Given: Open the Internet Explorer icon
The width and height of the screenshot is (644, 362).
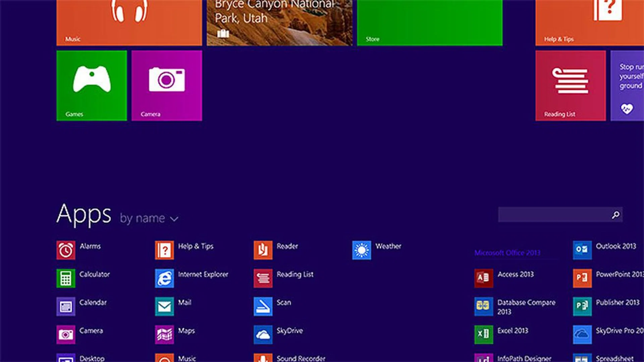Looking at the screenshot, I should [164, 278].
